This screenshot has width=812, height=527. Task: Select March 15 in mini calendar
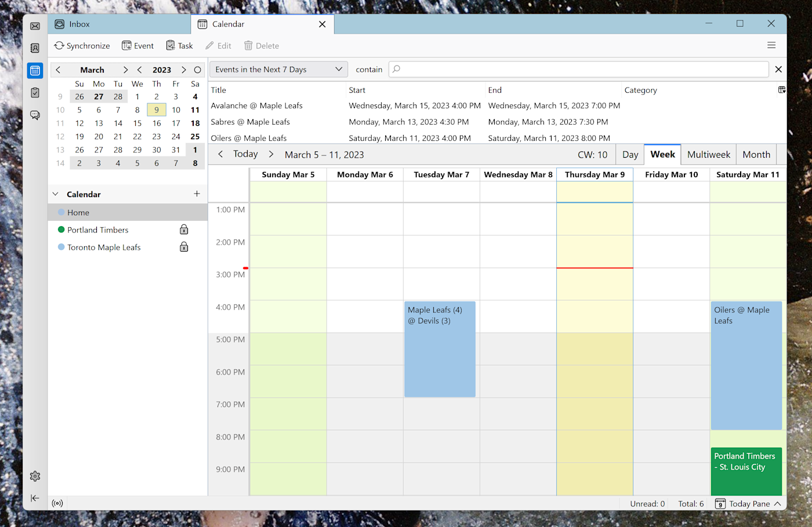pos(137,123)
